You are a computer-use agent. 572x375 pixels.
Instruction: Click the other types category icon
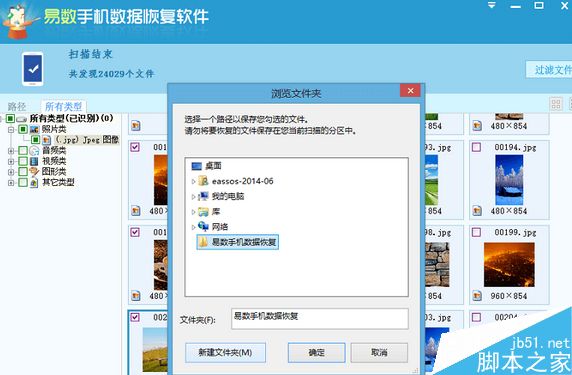pyautogui.click(x=34, y=182)
